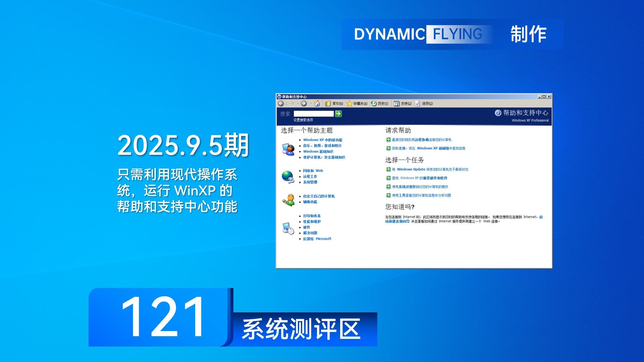The height and width of the screenshot is (362, 644).
Task: Go to the Home page icon
Action: (317, 104)
